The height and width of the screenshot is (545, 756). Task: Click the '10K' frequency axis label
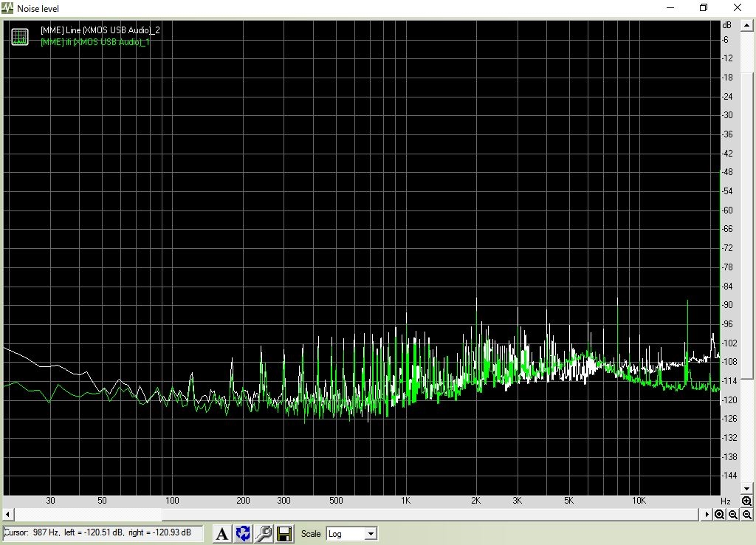pyautogui.click(x=639, y=501)
